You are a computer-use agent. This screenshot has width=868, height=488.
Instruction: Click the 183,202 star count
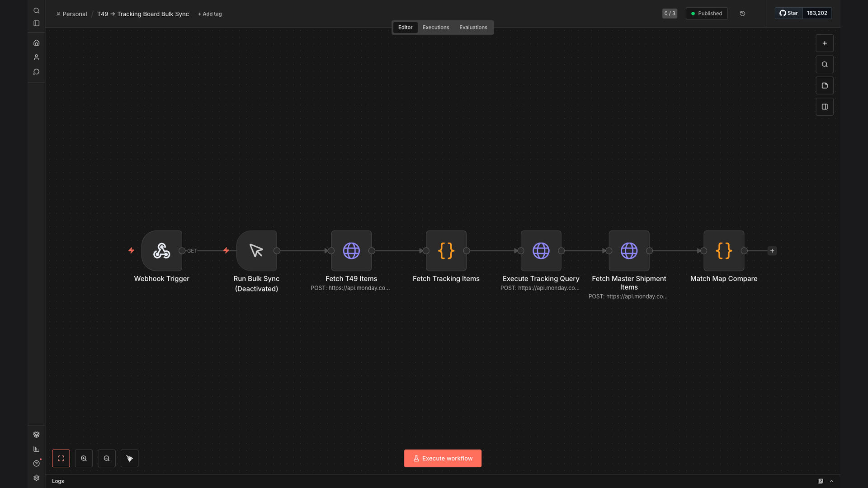tap(817, 13)
